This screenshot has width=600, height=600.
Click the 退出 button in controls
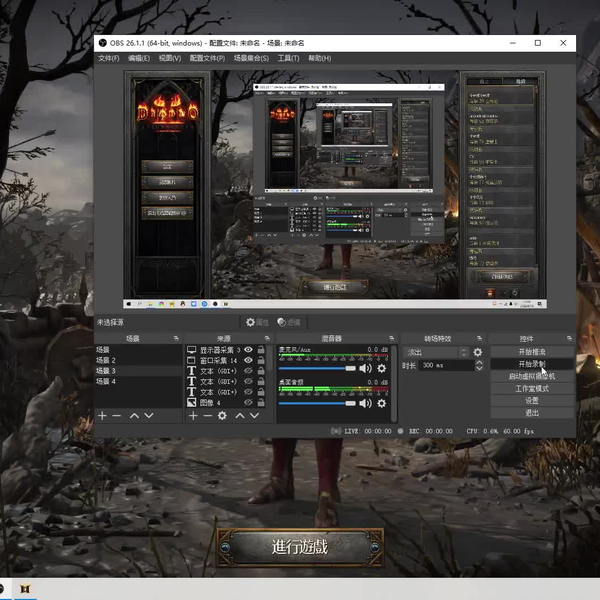pyautogui.click(x=532, y=413)
